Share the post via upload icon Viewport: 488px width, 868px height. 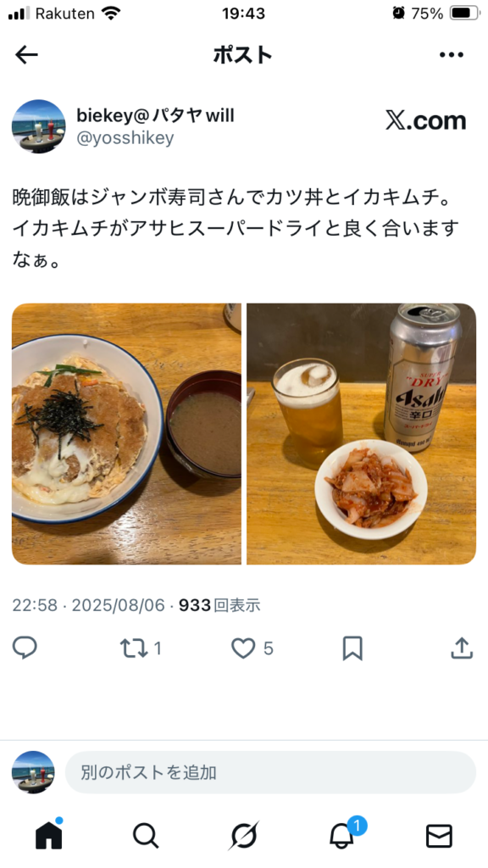(462, 648)
